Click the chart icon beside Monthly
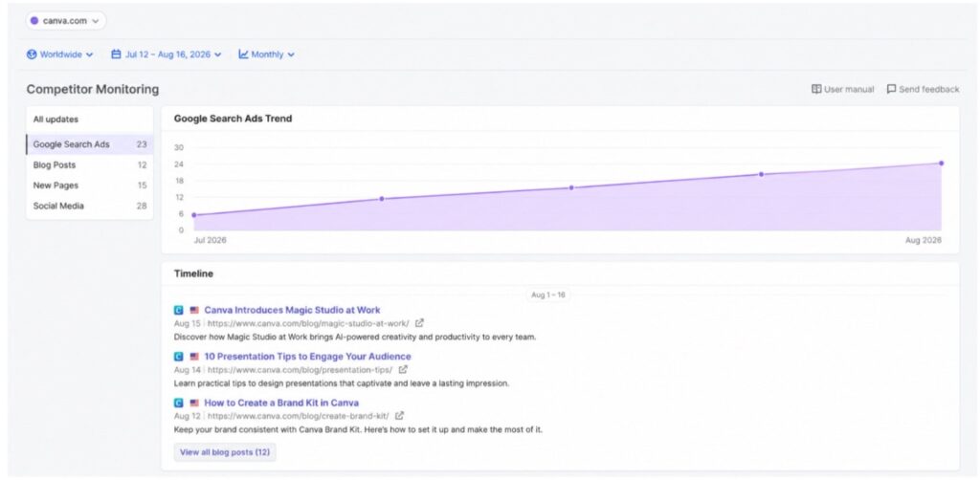This screenshot has width=980, height=480. [243, 55]
